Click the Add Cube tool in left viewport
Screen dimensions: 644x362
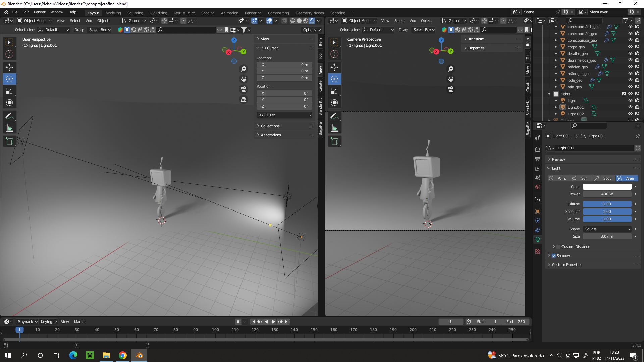(9, 141)
